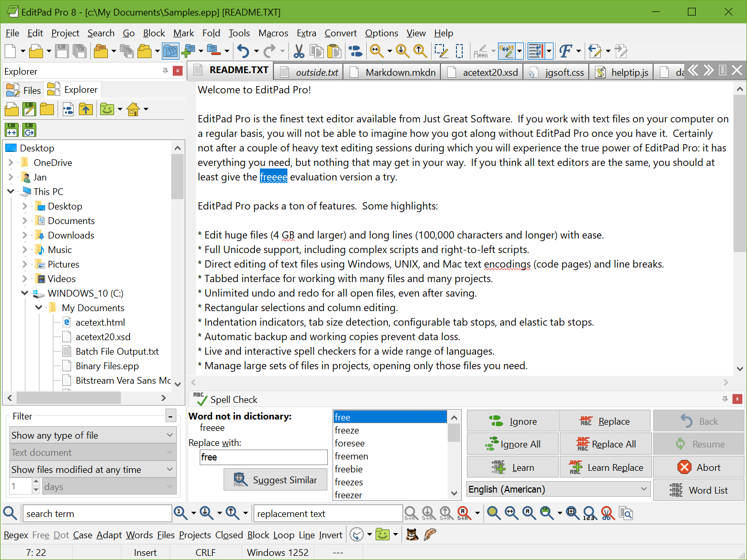Click the Abort button
This screenshot has height=560, width=747.
pos(698,467)
